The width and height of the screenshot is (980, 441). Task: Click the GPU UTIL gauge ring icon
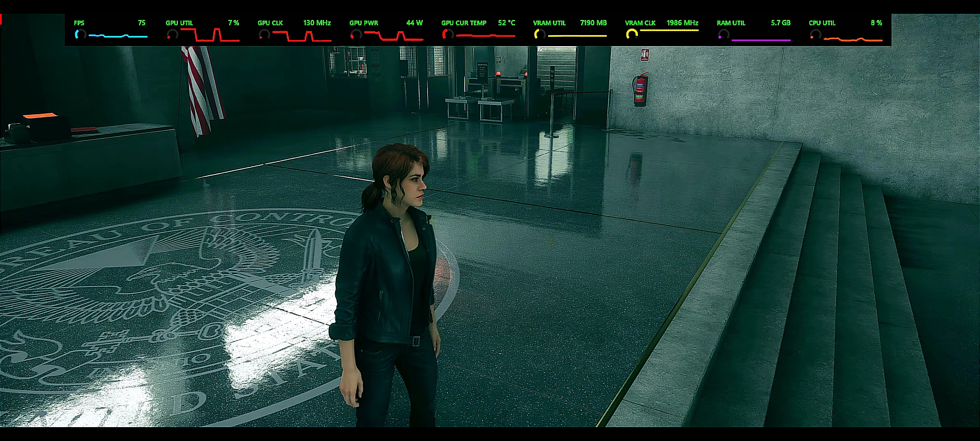pos(172,35)
